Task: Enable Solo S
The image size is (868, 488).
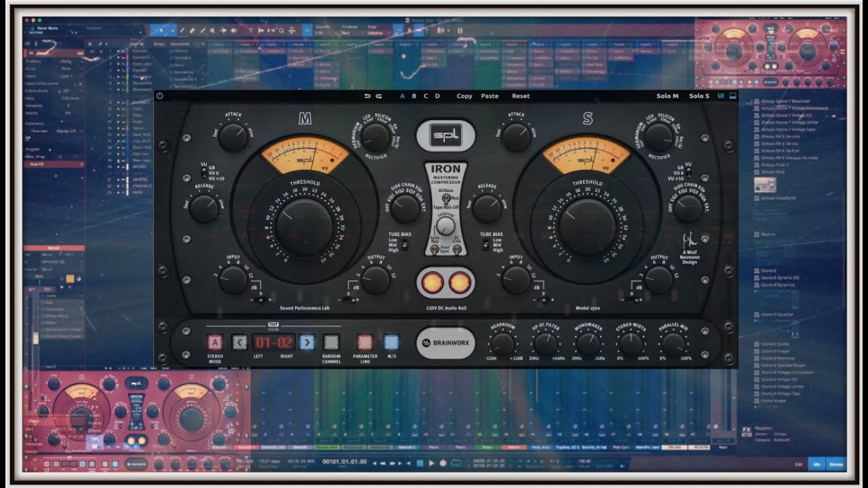Action: pyautogui.click(x=699, y=96)
